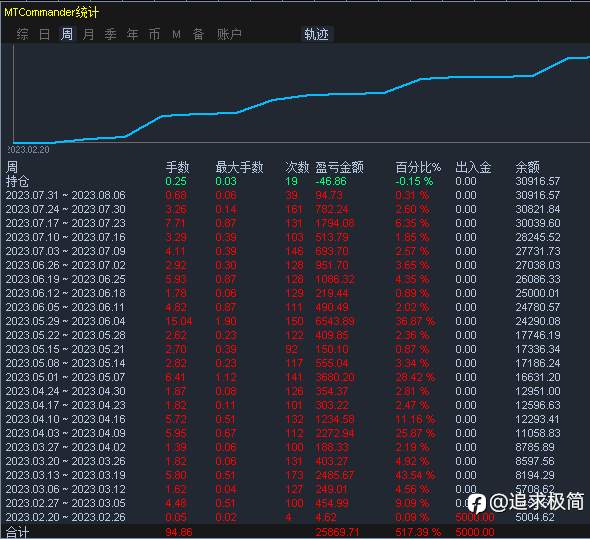
Task: Click the 次数 column header
Action: [x=297, y=167]
